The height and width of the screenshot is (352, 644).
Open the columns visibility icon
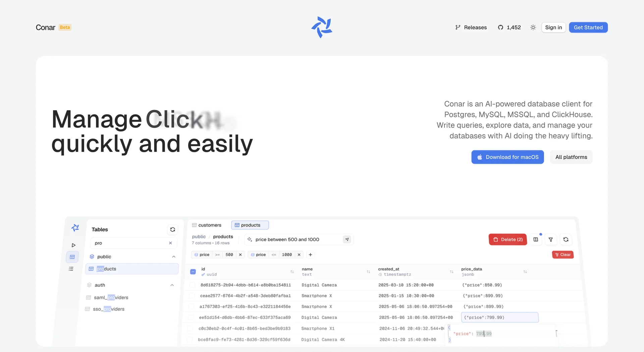click(x=536, y=239)
